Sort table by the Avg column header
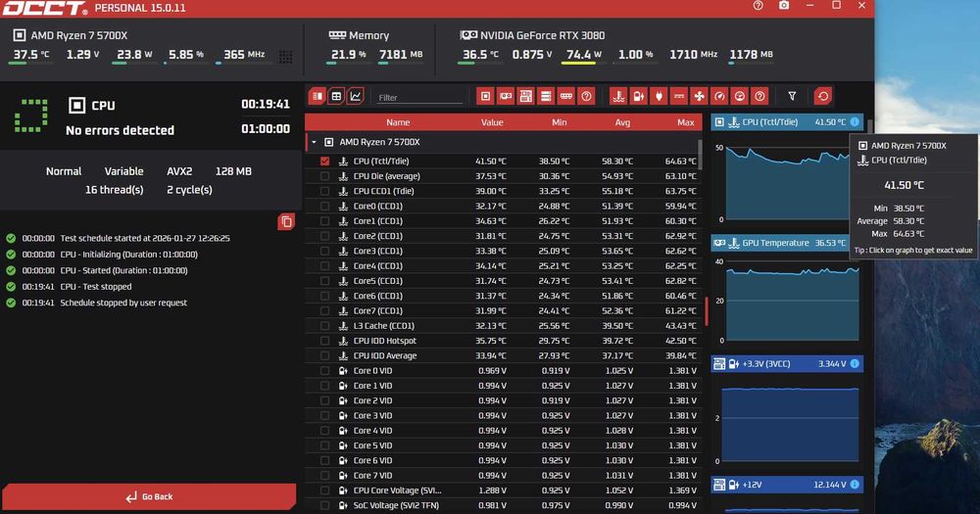 (x=622, y=122)
